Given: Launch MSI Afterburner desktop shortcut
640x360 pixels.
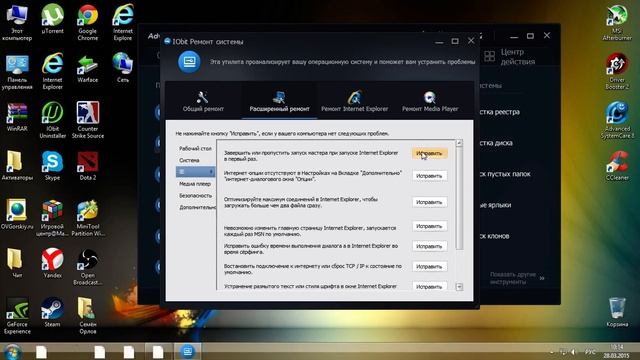Looking at the screenshot, I should [617, 23].
